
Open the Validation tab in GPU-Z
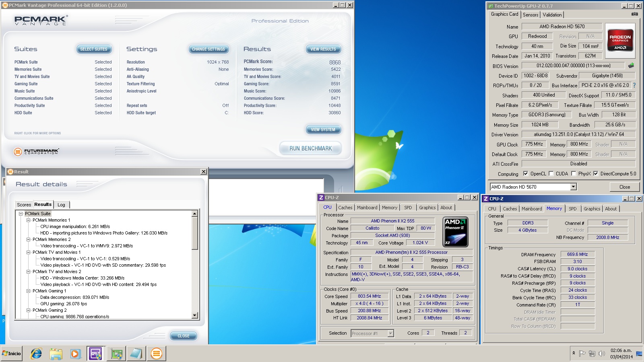click(x=552, y=14)
